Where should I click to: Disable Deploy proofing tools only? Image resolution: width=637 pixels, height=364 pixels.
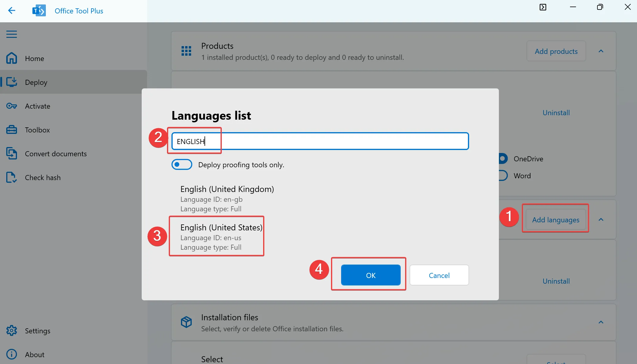pos(182,164)
